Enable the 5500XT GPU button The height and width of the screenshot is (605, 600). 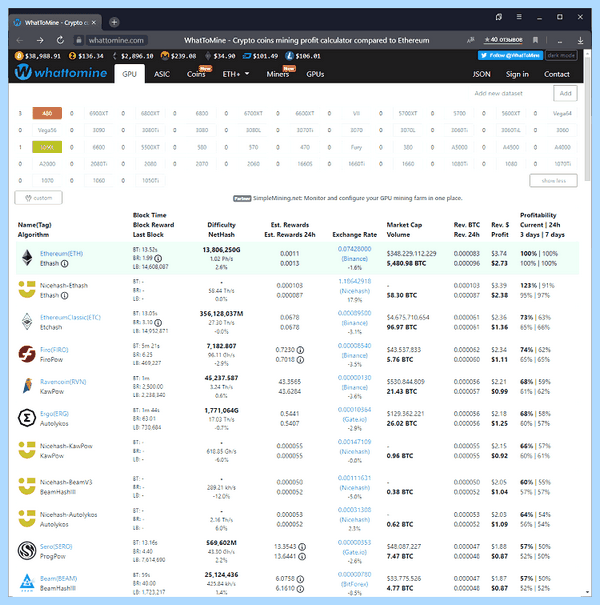coord(150,147)
